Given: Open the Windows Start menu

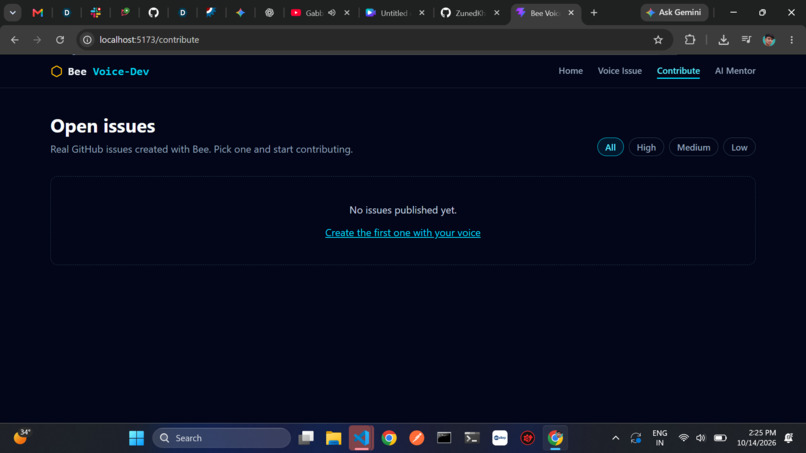Looking at the screenshot, I should (x=136, y=438).
